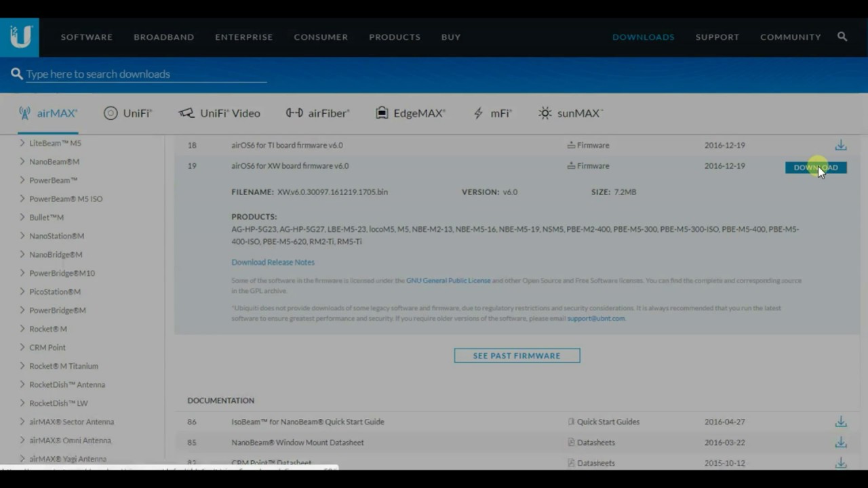Click the DOCUMENTATION section heading
868x488 pixels.
tap(221, 401)
